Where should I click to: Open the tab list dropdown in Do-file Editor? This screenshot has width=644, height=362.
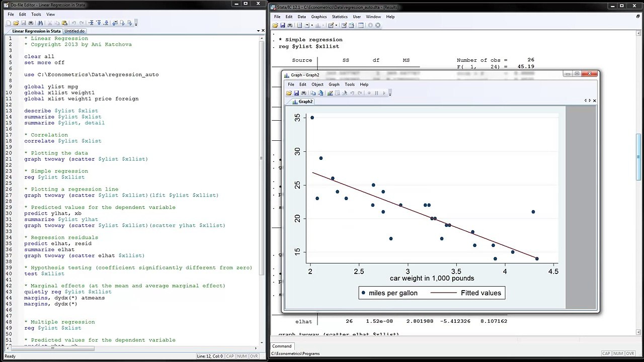tap(259, 31)
